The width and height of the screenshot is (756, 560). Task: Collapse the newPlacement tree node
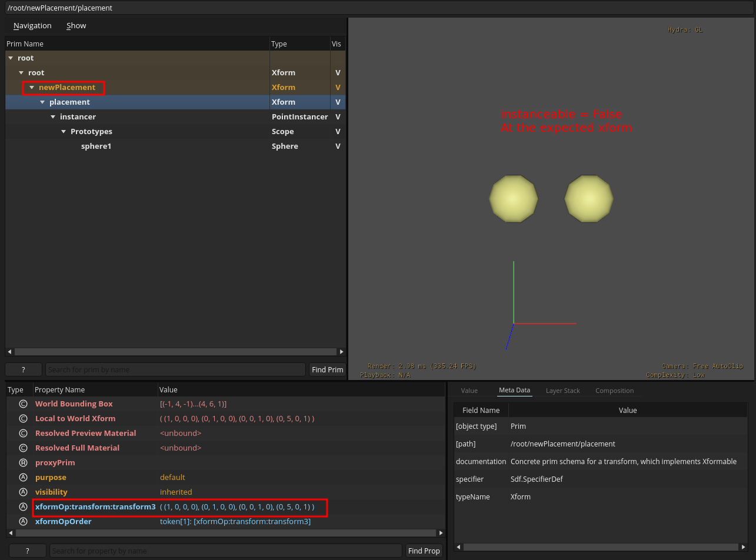click(x=32, y=88)
